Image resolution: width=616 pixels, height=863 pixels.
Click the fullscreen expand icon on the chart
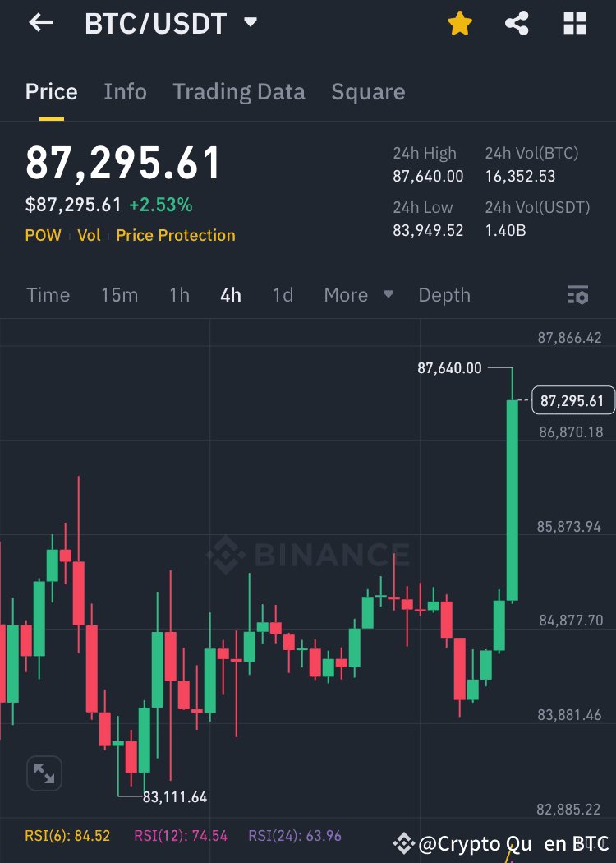point(44,773)
